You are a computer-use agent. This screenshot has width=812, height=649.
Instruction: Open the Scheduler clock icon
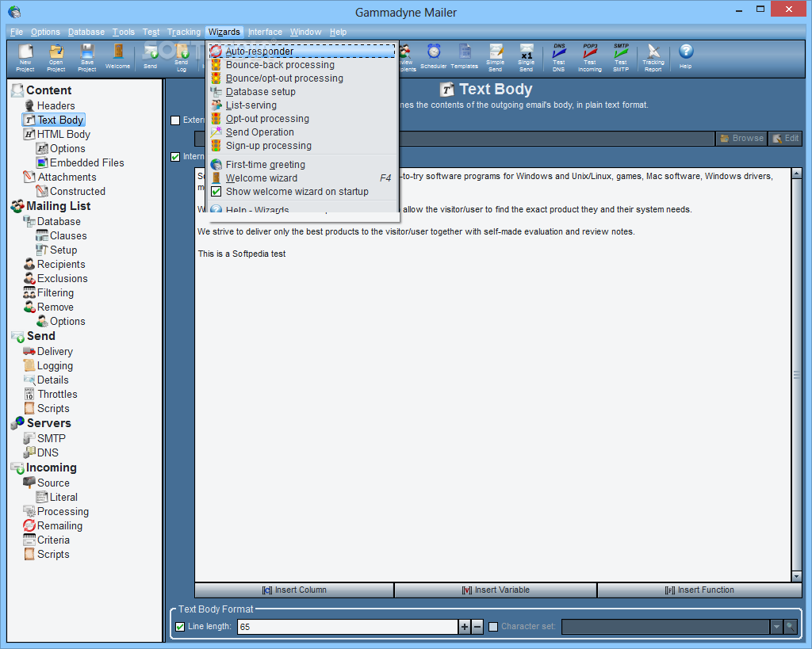434,56
